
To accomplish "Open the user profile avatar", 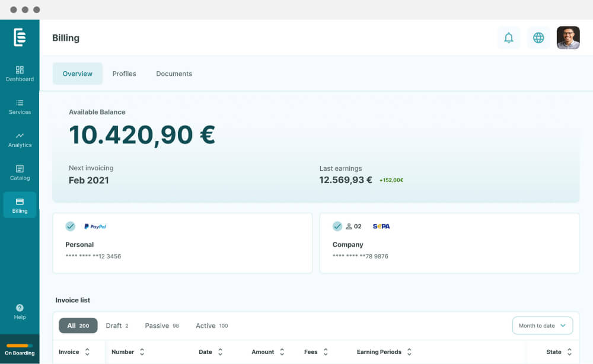I will coord(568,38).
